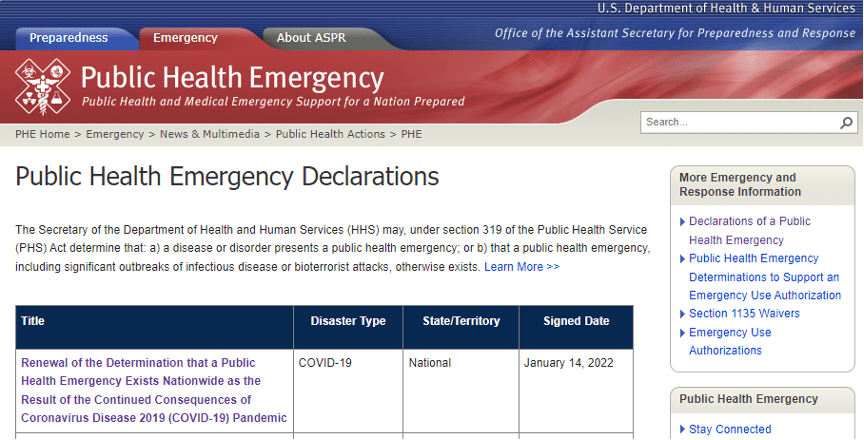Open the Preparedness tab
The image size is (864, 440).
click(69, 38)
